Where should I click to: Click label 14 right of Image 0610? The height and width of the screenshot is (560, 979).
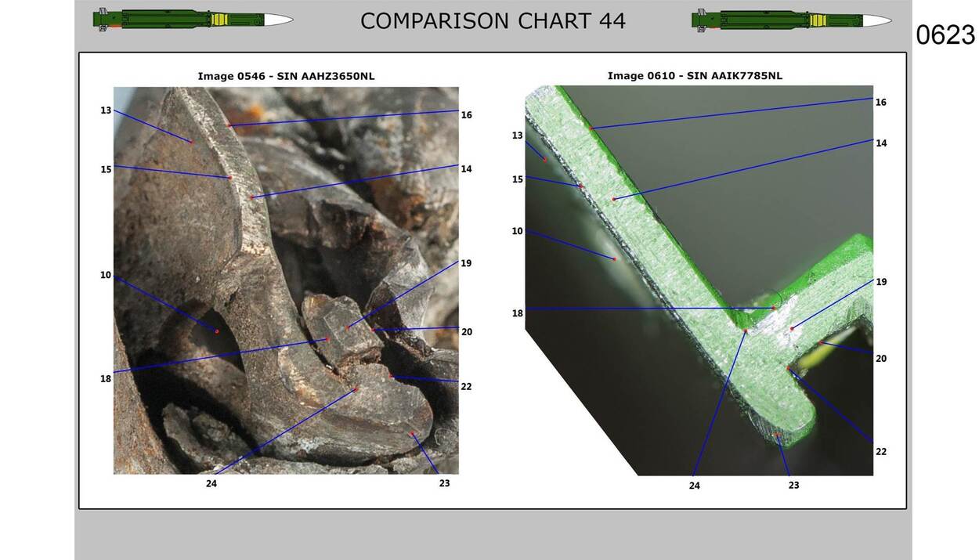pyautogui.click(x=881, y=143)
